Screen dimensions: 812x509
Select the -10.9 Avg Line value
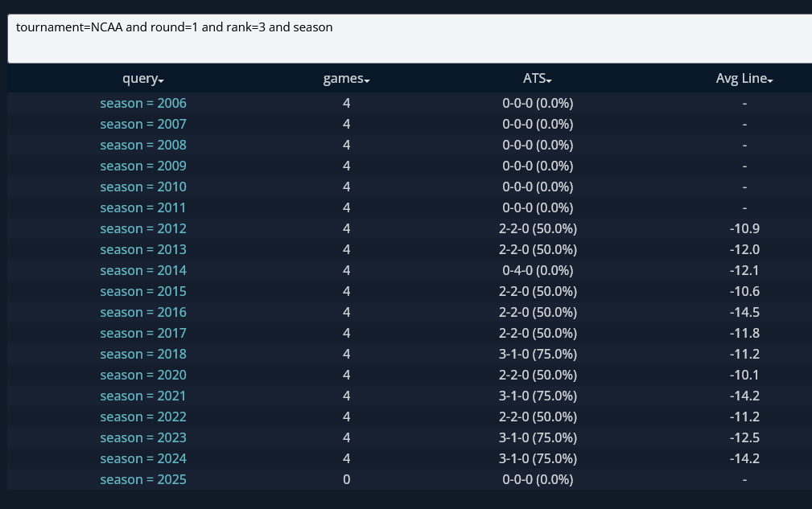click(x=744, y=228)
